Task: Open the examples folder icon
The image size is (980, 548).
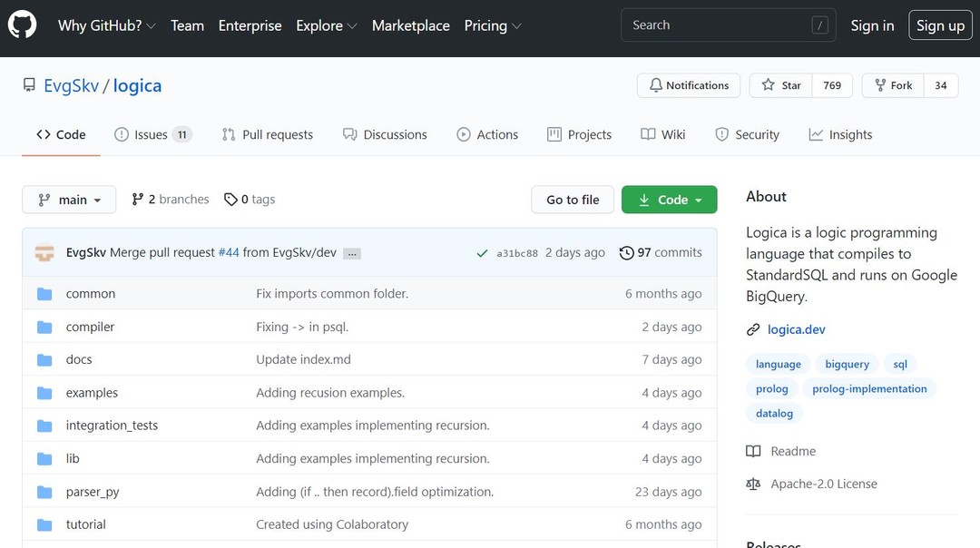Action: (x=44, y=393)
